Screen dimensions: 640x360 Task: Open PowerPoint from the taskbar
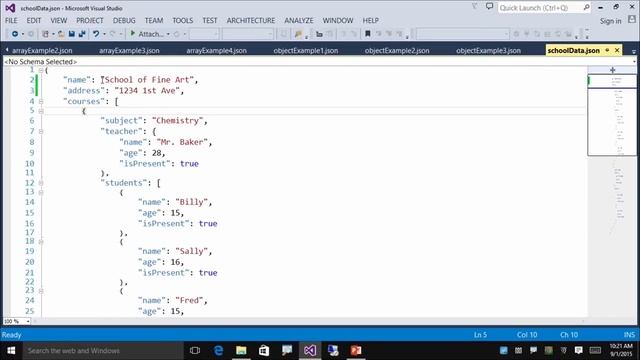point(356,351)
